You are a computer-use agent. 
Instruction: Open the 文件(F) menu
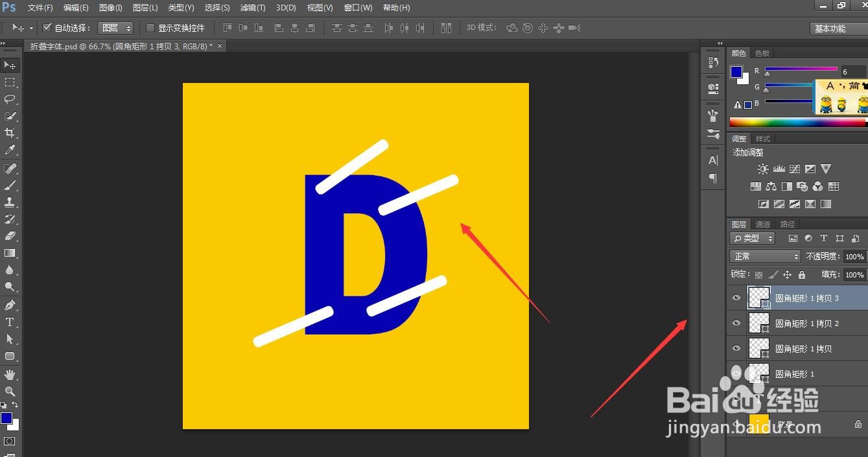pyautogui.click(x=40, y=8)
